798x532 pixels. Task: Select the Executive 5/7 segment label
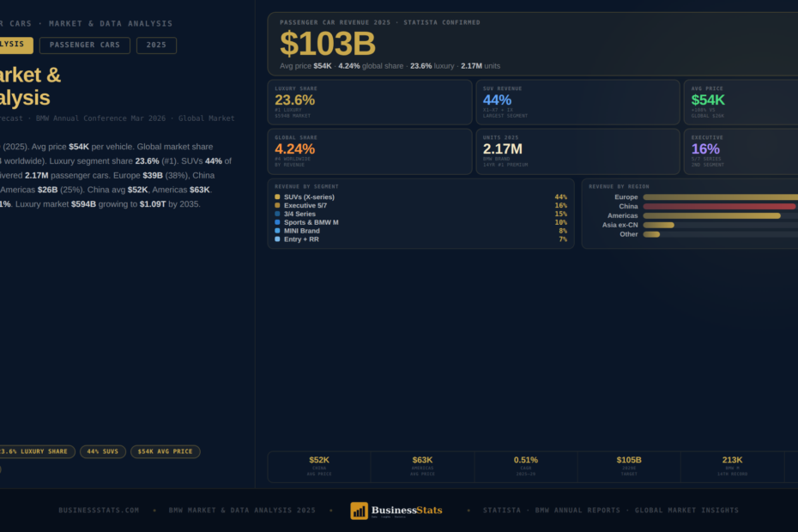[305, 206]
